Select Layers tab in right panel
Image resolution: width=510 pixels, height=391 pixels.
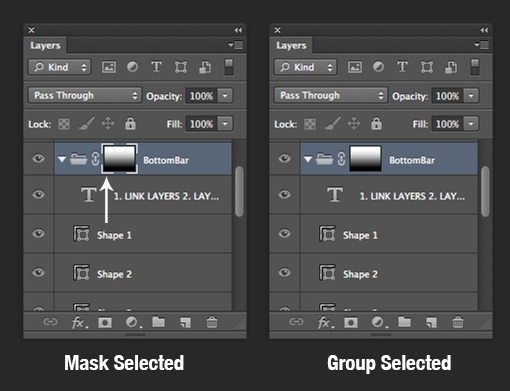pyautogui.click(x=291, y=45)
